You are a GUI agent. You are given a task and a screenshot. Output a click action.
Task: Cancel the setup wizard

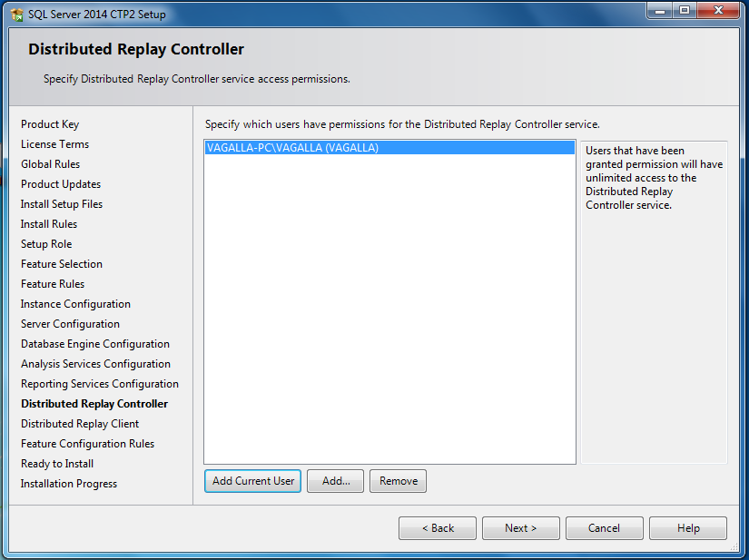[x=605, y=528]
